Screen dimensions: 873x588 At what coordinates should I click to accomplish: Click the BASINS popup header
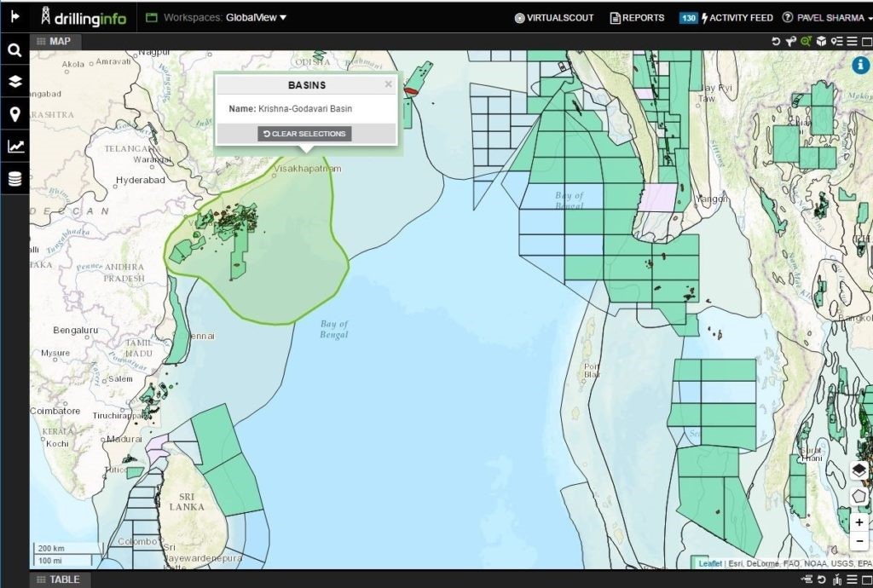pyautogui.click(x=307, y=85)
